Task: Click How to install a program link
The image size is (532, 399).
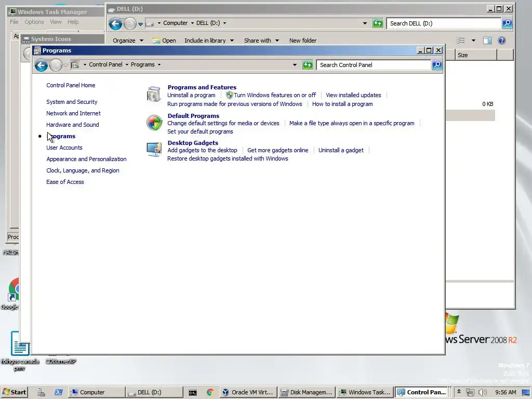Action: (342, 104)
